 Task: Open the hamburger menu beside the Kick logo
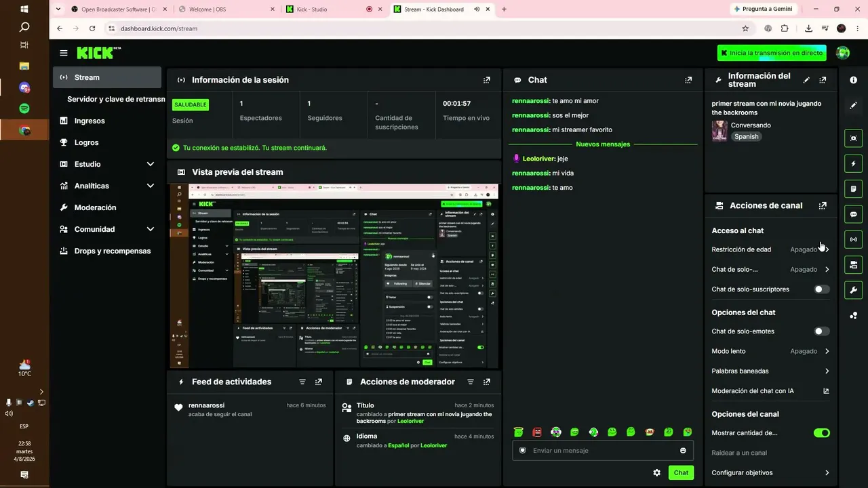tap(64, 53)
